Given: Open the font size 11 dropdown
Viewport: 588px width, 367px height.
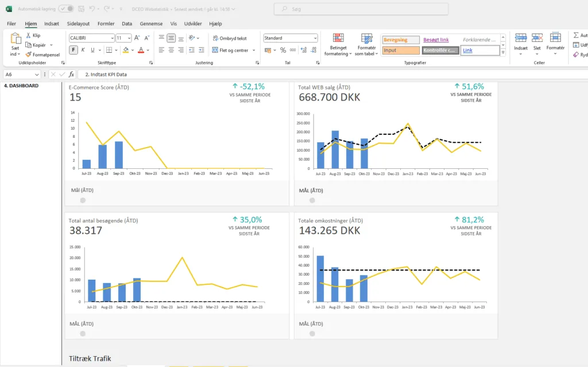Looking at the screenshot, I should 129,38.
